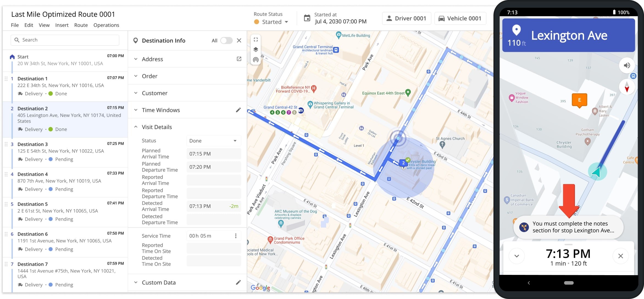Open the Operations menu
Viewport: 644px width, 299px height.
pos(106,25)
